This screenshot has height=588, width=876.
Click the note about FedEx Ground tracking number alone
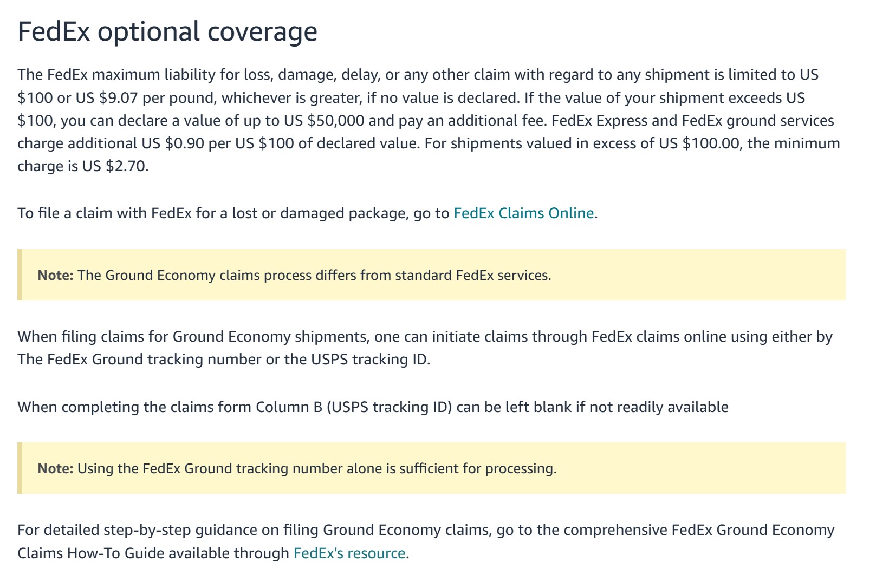point(431,468)
